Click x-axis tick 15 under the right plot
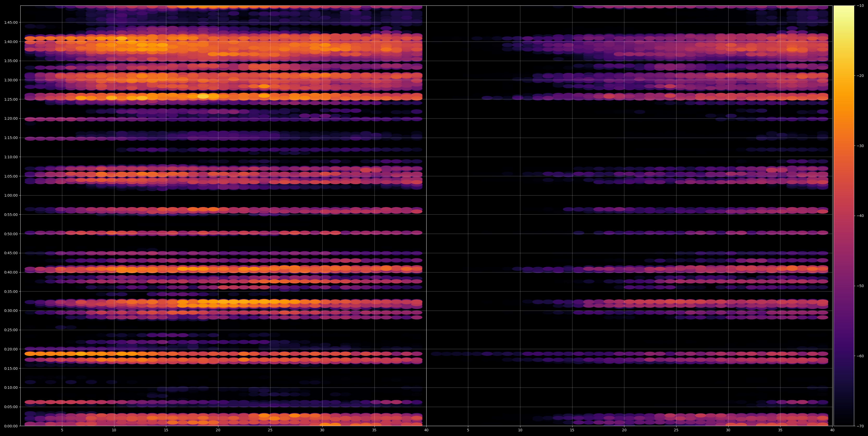The width and height of the screenshot is (868, 436). pos(572,430)
